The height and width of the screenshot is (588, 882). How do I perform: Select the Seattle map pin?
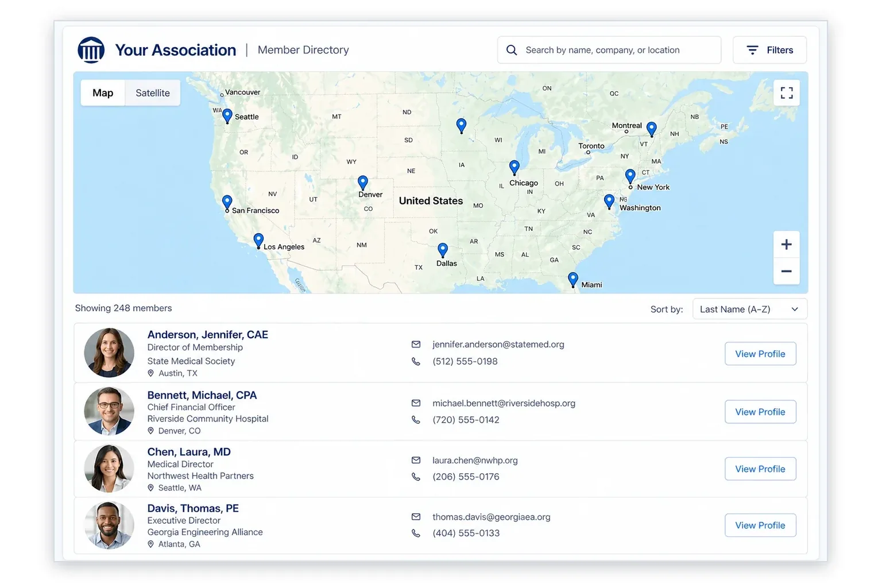tap(227, 116)
